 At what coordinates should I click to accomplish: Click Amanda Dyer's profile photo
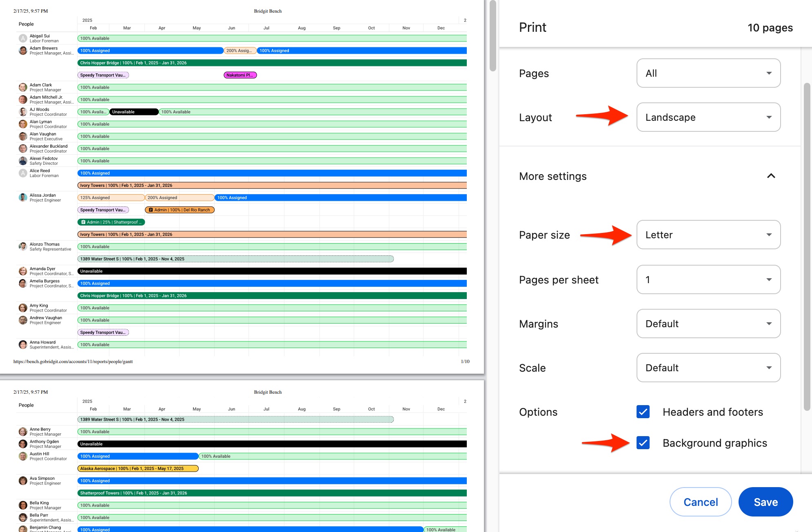point(23,271)
